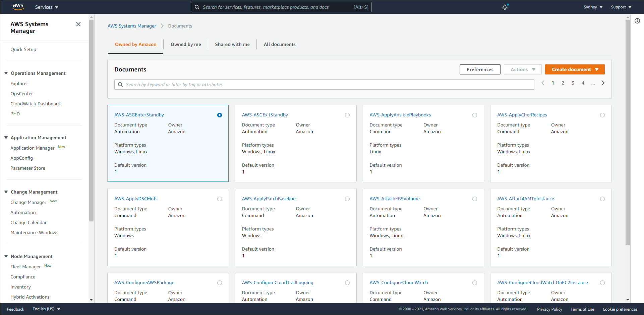Go to next documents page arrow

(603, 83)
